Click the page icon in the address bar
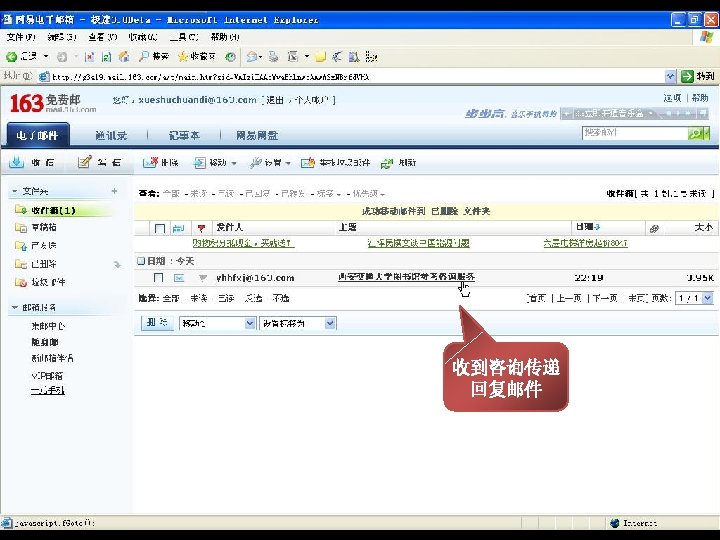 pyautogui.click(x=44, y=77)
